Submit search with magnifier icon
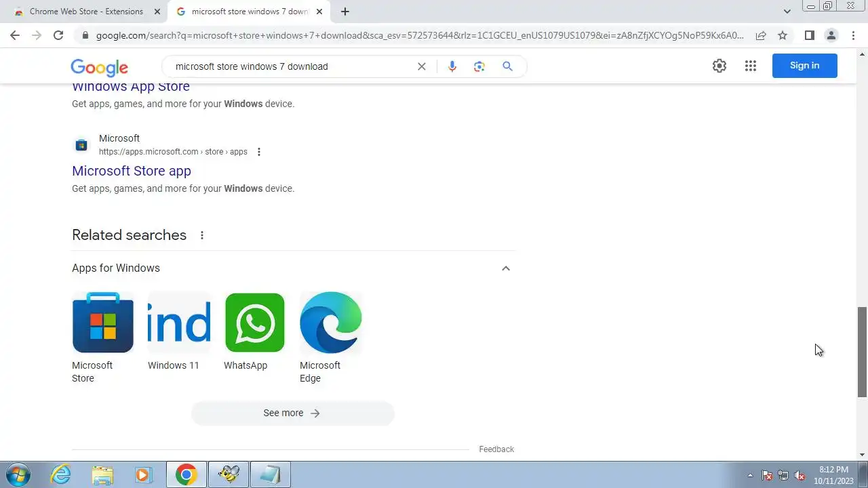 point(507,66)
